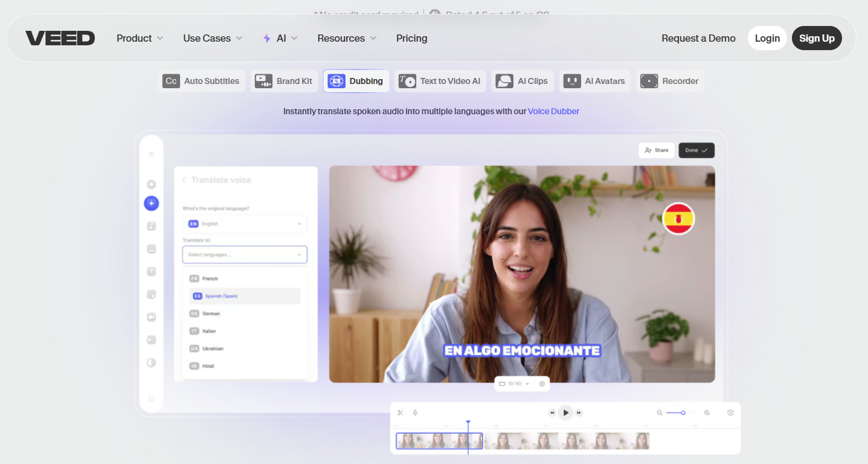
Task: Click the fast-forward button
Action: coord(579,413)
